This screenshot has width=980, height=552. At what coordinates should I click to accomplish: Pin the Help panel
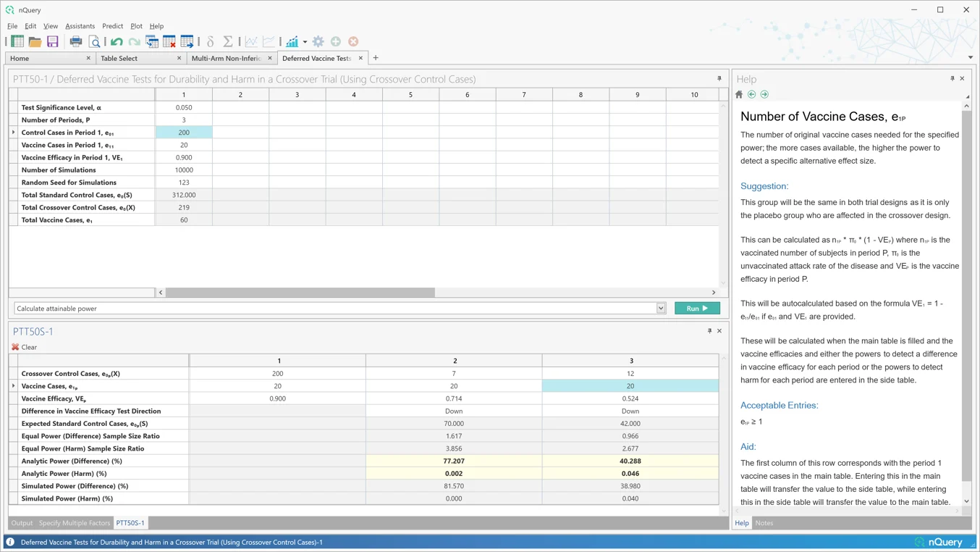pyautogui.click(x=952, y=78)
